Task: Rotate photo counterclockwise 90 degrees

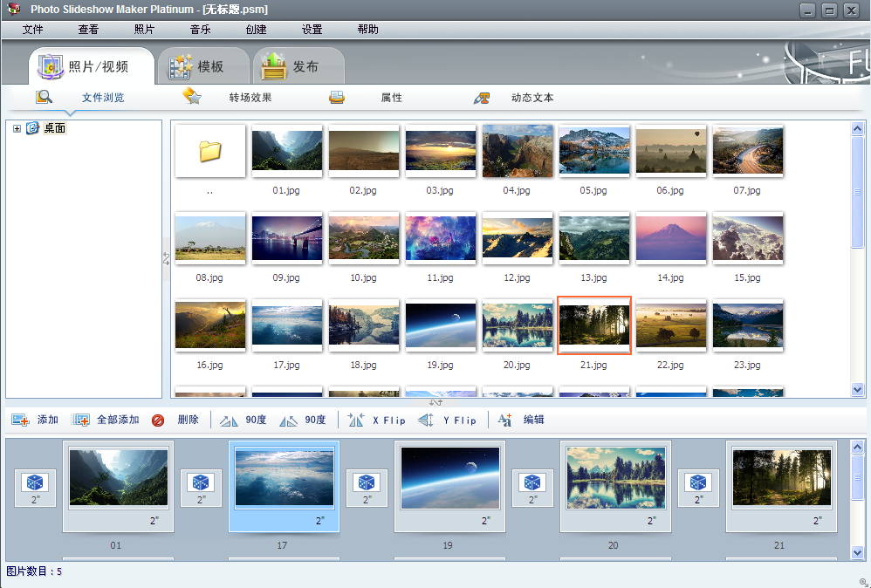Action: pyautogui.click(x=229, y=420)
